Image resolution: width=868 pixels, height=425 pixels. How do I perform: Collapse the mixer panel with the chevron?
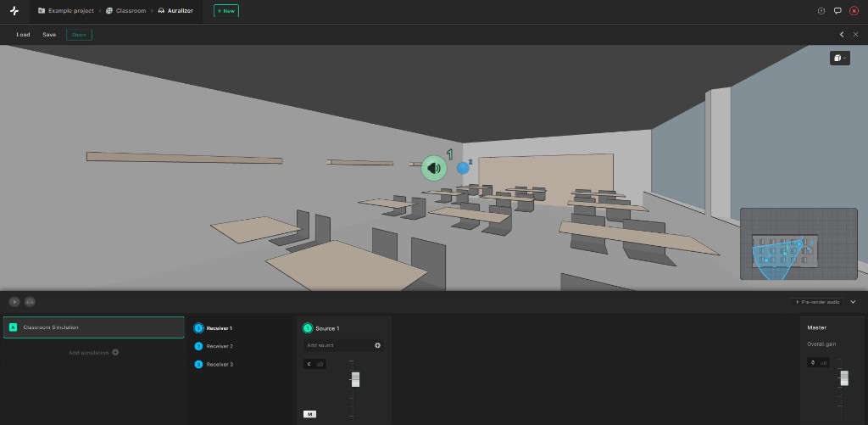point(853,302)
